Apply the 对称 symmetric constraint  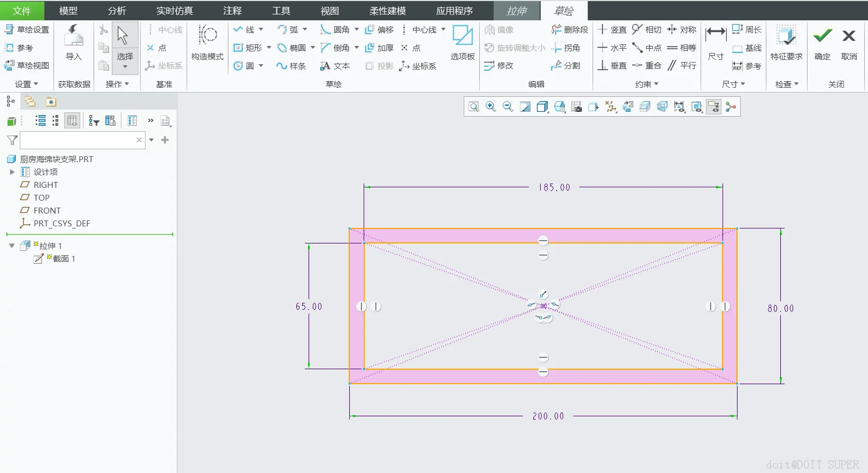(x=681, y=29)
